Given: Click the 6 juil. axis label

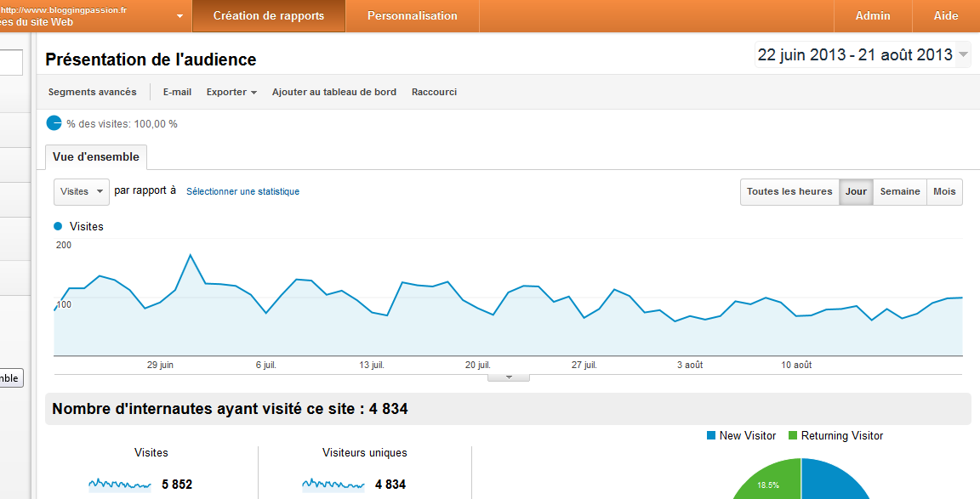Looking at the screenshot, I should (265, 365).
